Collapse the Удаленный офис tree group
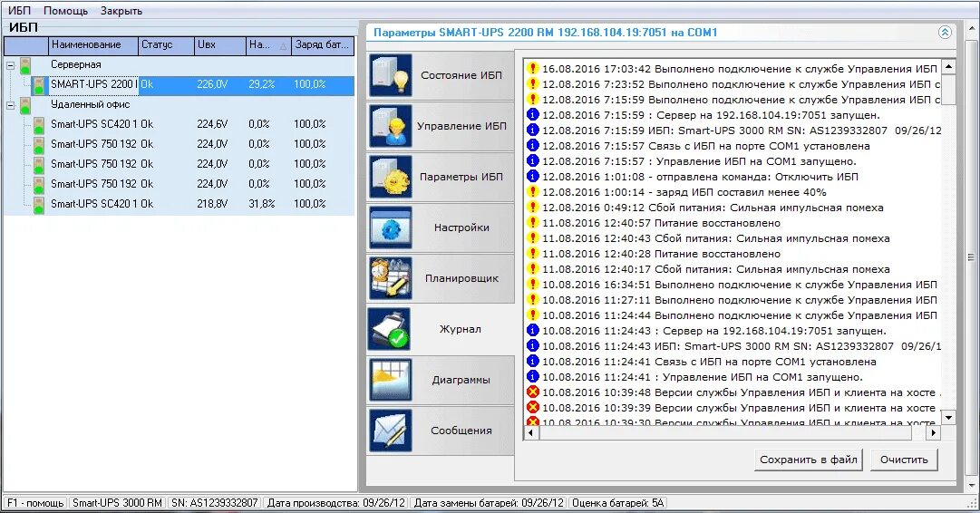Image resolution: width=980 pixels, height=513 pixels. coord(11,105)
